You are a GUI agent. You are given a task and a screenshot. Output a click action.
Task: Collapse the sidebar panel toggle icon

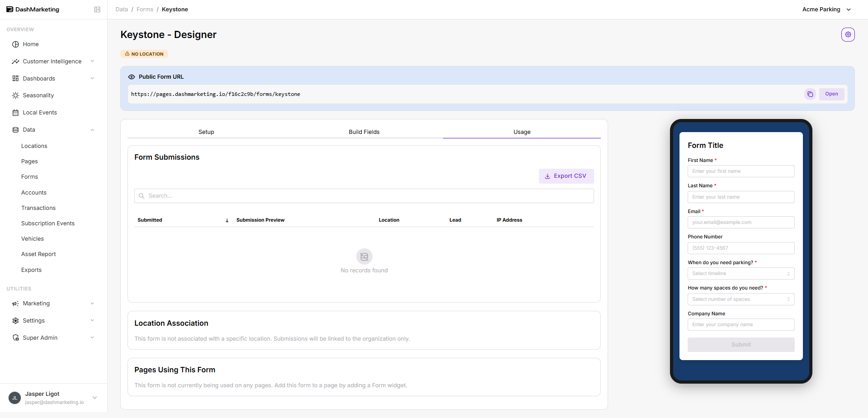click(x=97, y=9)
